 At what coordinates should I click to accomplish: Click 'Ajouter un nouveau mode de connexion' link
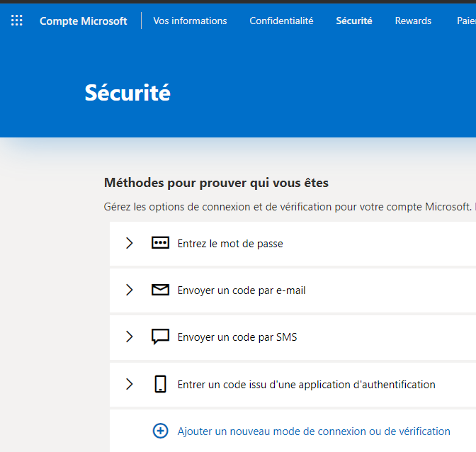pyautogui.click(x=314, y=431)
